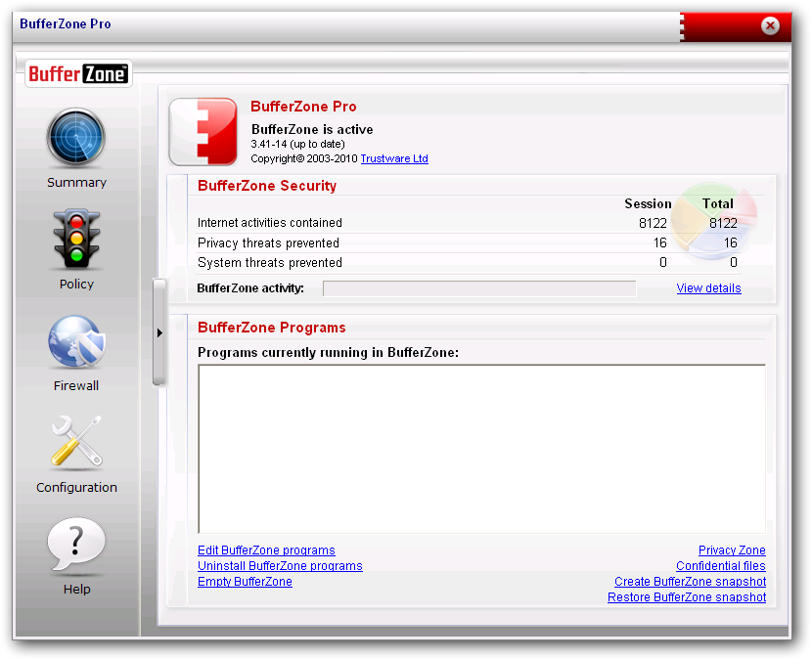Click Session value 0 for System threats
Viewport: 812px width, 660px height.
click(663, 262)
